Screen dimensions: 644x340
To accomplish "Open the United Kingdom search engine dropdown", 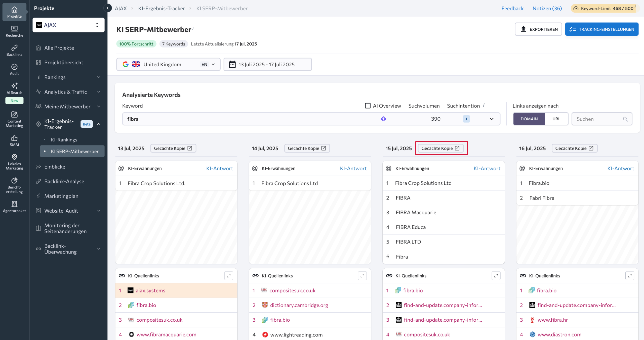I will (168, 64).
